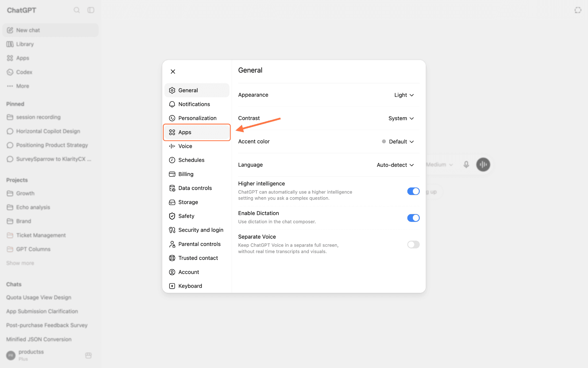This screenshot has width=588, height=368.
Task: Start voice mode with the round waveform button
Action: [483, 164]
